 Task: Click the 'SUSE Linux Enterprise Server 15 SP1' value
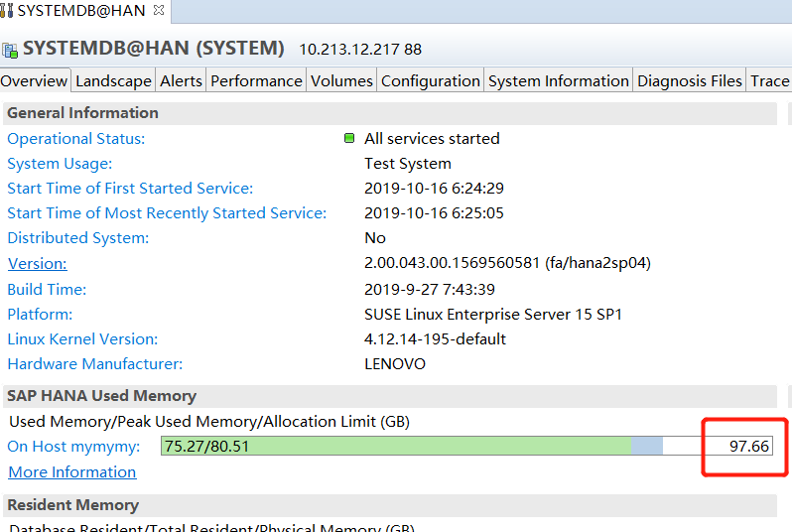[493, 315]
